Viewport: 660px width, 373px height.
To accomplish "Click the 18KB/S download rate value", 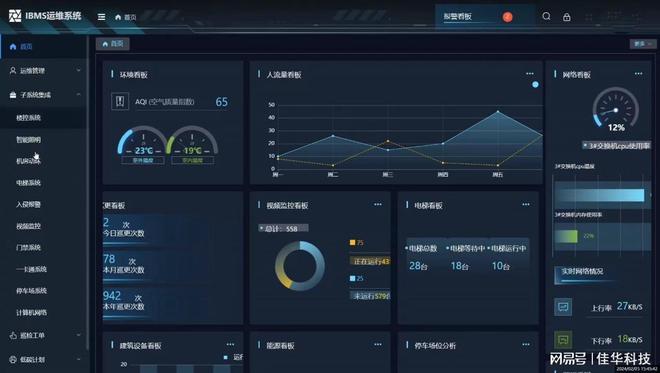I will point(630,339).
